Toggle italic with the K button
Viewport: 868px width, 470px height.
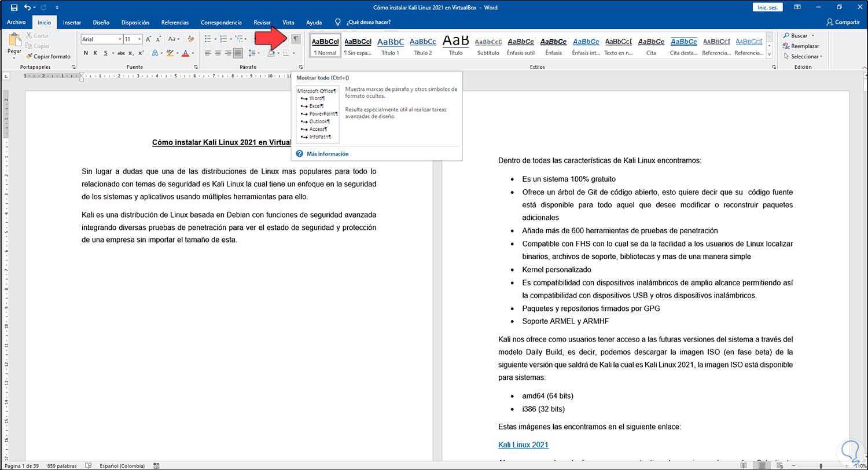pyautogui.click(x=95, y=53)
